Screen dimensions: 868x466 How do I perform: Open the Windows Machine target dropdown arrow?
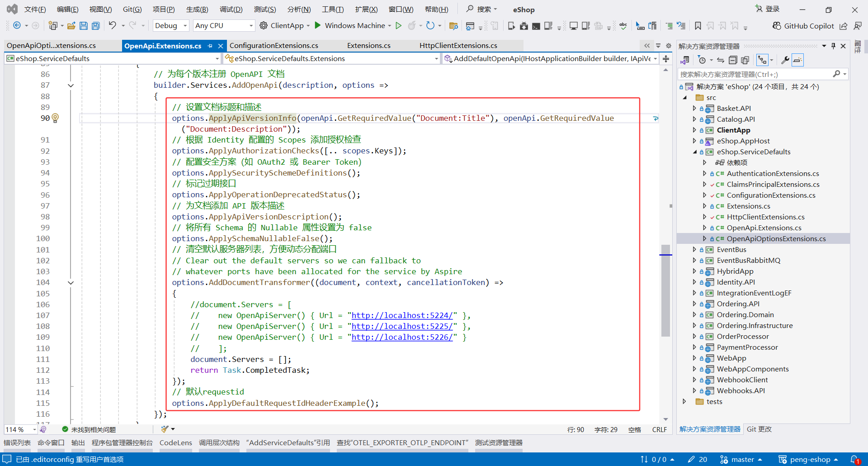pyautogui.click(x=390, y=26)
